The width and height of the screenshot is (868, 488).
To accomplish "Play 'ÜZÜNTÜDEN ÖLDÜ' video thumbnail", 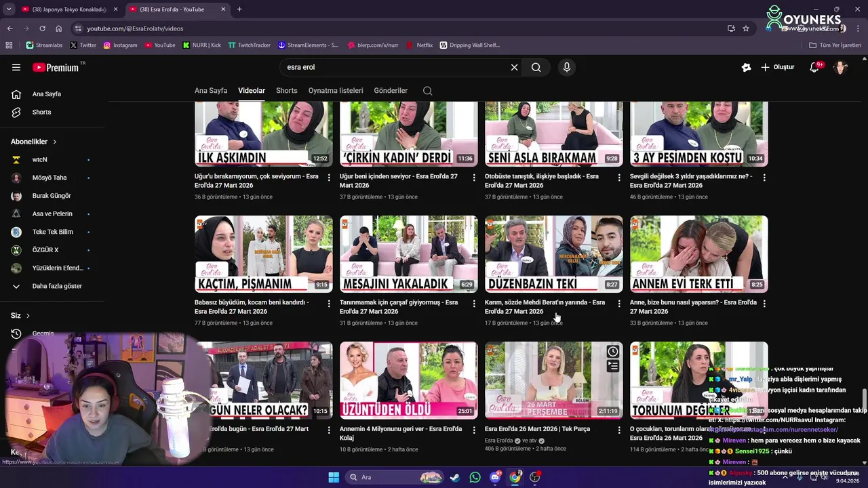I will (x=409, y=380).
